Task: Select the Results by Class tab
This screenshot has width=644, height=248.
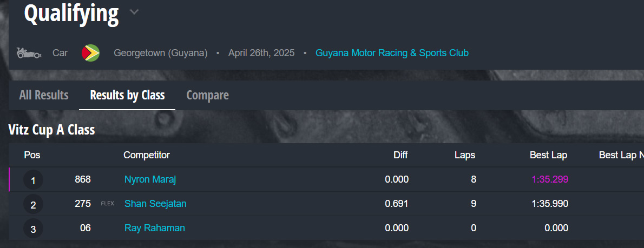Action: pos(127,95)
